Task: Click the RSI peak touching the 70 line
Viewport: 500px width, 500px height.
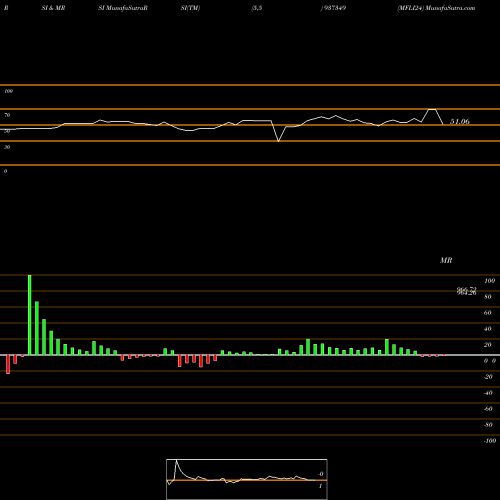Action: (432, 109)
